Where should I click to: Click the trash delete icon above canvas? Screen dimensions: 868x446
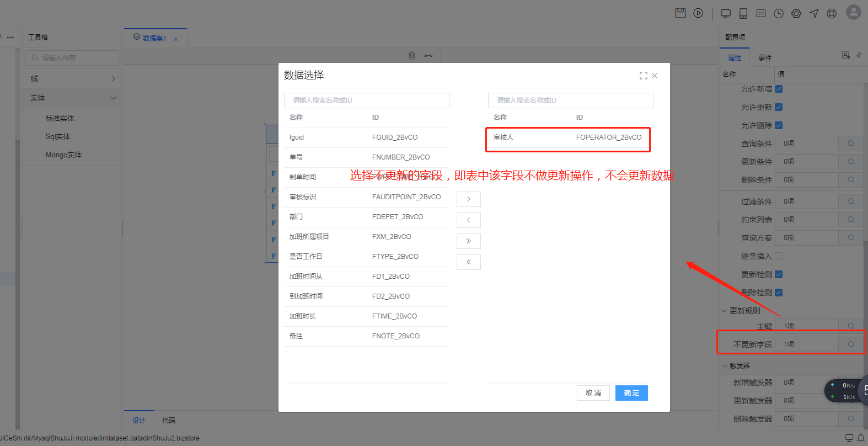pos(412,56)
